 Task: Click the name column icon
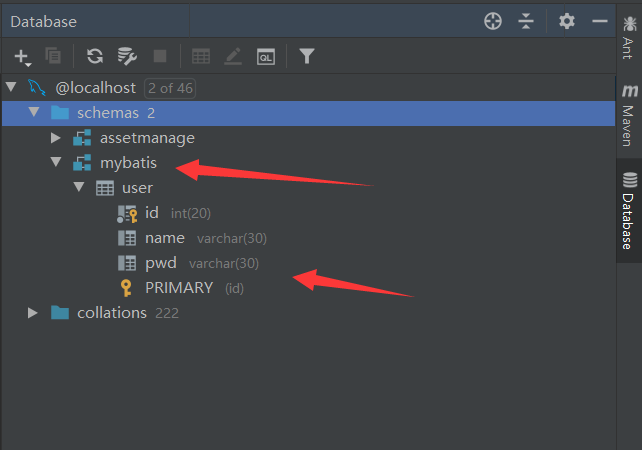pos(127,238)
